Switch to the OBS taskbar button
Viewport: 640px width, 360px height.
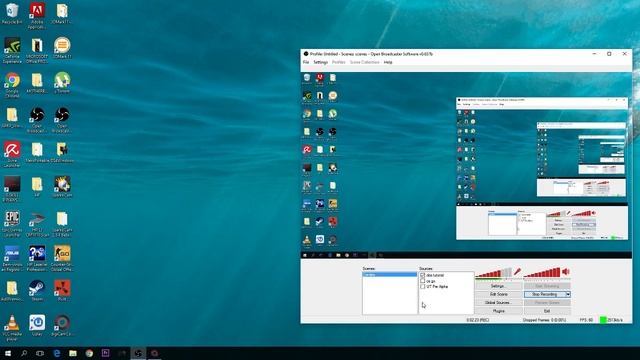138,353
